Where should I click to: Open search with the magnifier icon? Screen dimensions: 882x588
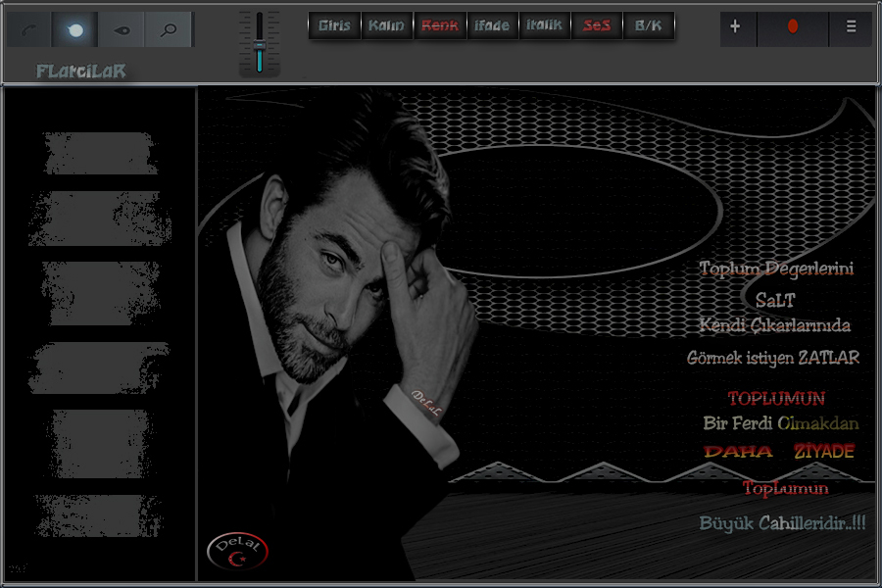[x=169, y=30]
